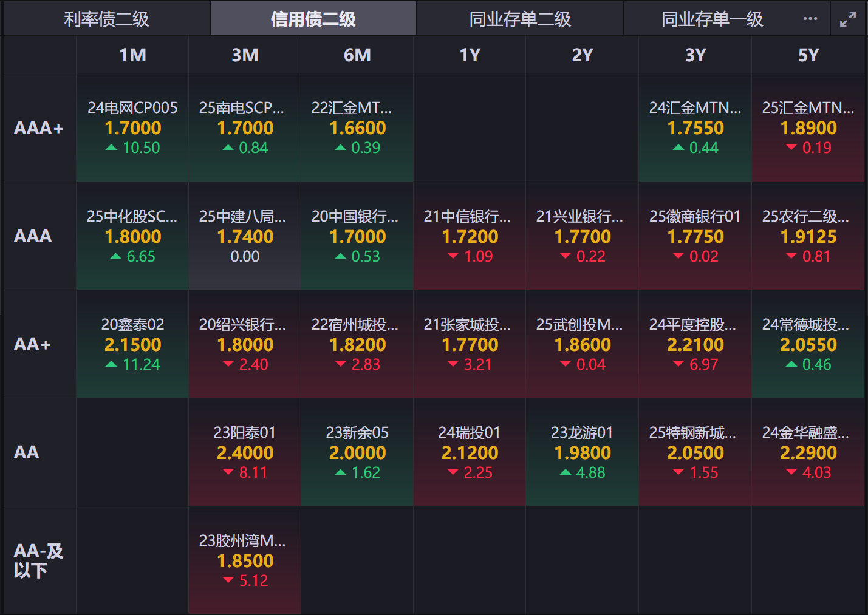Click the 3M maturity column header
The image size is (868, 615).
coord(245,55)
